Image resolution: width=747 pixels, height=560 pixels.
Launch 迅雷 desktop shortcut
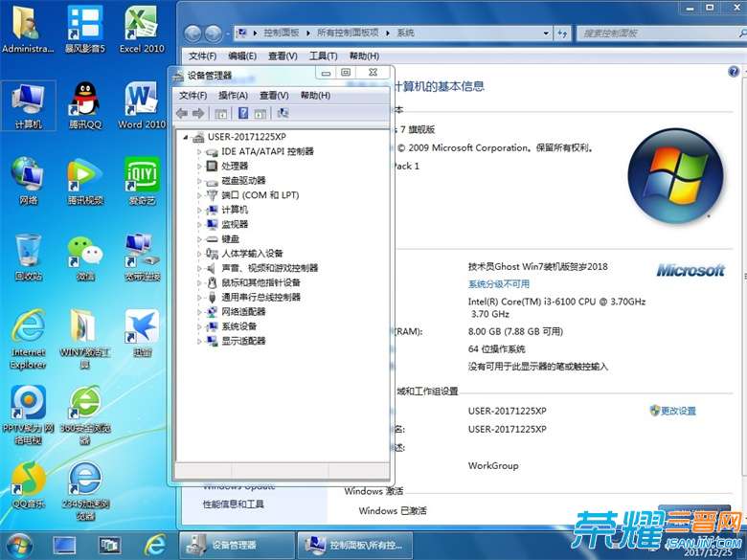point(142,333)
